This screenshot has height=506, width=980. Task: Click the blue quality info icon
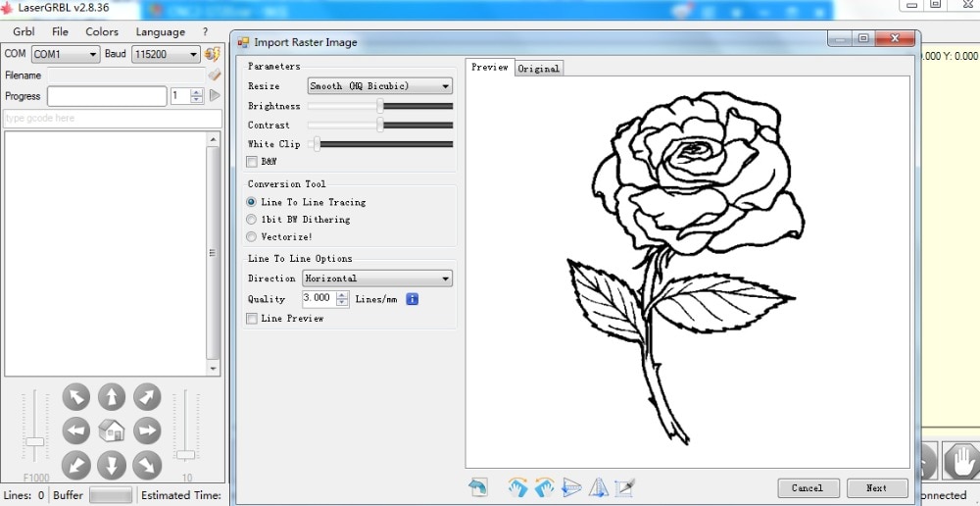coord(412,299)
